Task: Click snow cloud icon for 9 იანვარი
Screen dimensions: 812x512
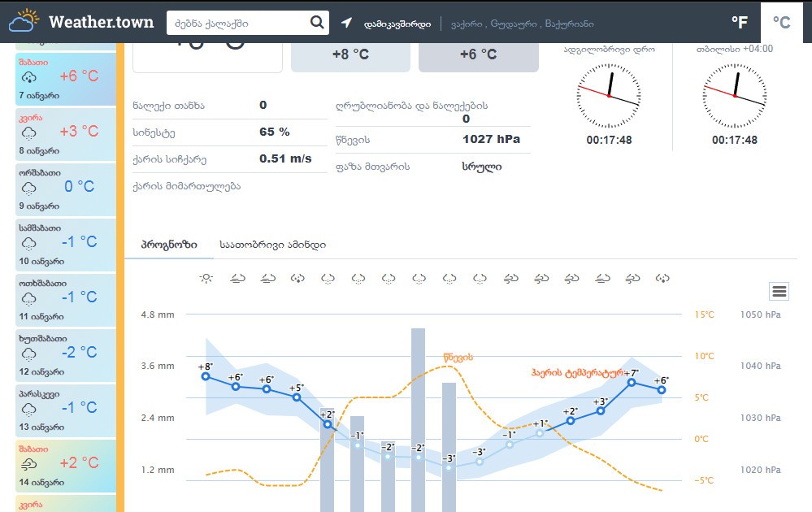Action: 29,189
